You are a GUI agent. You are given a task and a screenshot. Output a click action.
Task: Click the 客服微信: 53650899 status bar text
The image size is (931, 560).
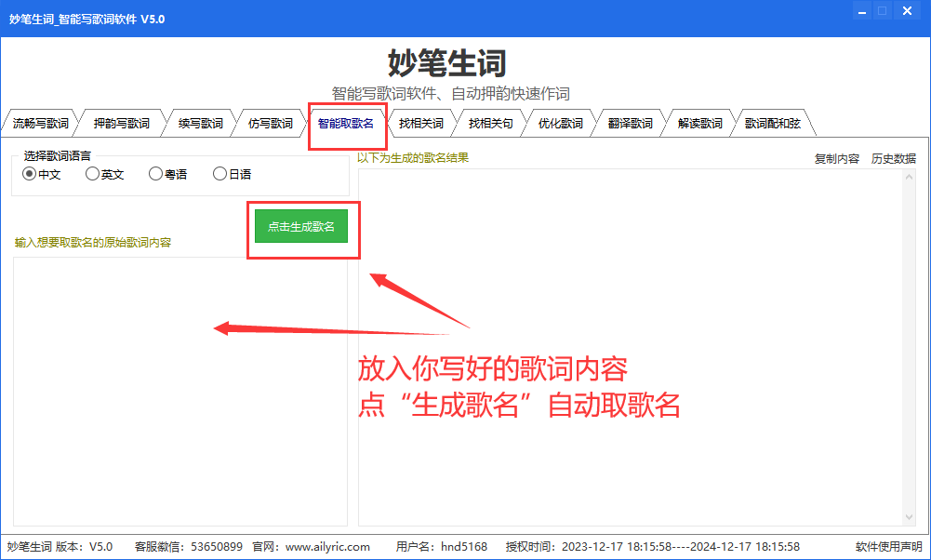point(188,546)
